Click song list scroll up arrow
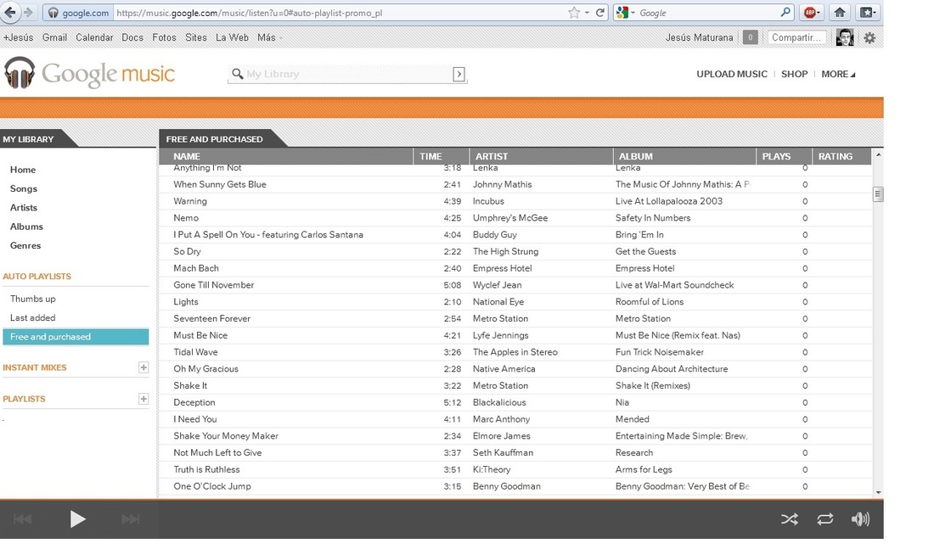This screenshot has height=560, width=934. pyautogui.click(x=878, y=154)
